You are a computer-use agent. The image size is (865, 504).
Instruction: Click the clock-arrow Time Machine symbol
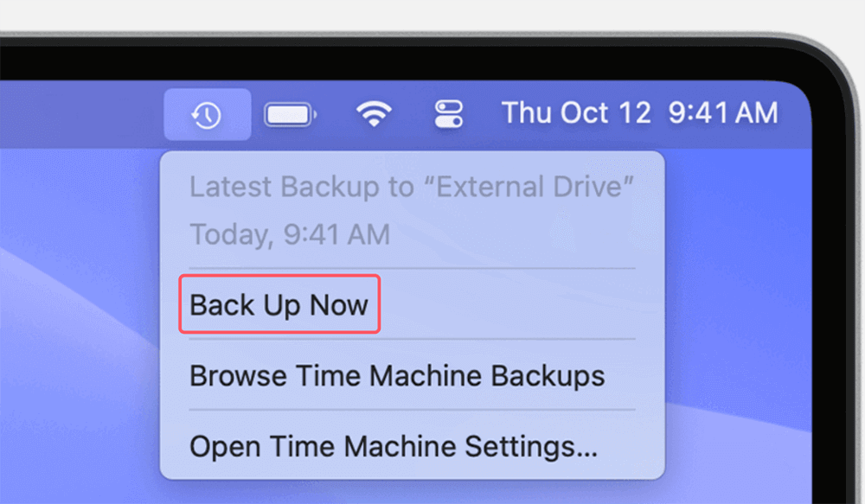(x=205, y=113)
